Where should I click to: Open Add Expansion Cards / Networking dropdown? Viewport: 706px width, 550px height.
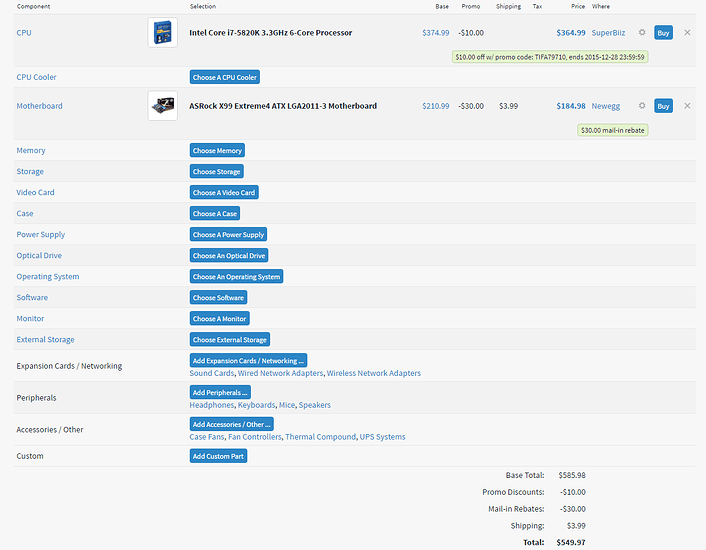pyautogui.click(x=248, y=361)
